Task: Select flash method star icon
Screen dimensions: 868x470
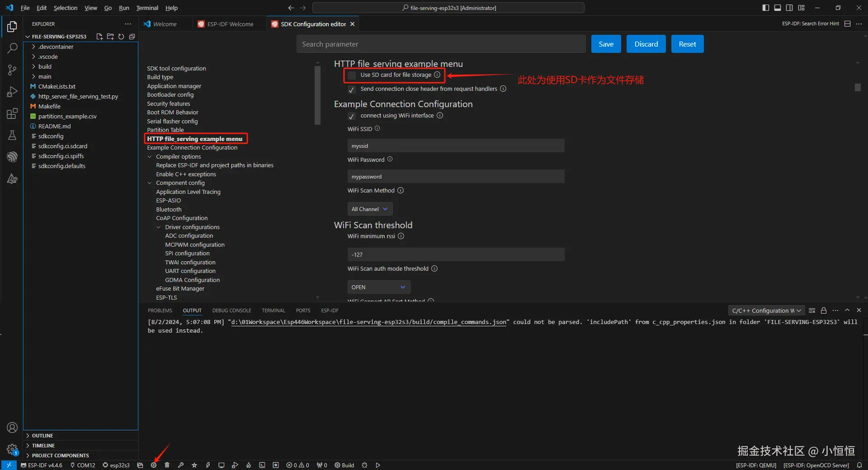Action: point(194,465)
